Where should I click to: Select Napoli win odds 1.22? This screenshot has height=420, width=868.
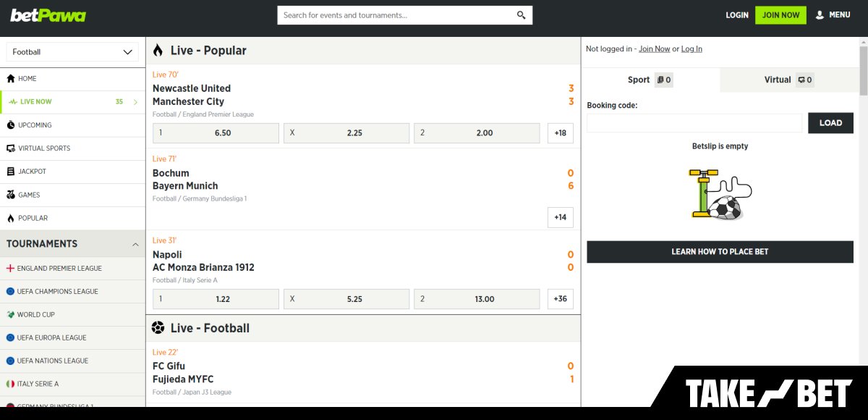[x=216, y=299]
